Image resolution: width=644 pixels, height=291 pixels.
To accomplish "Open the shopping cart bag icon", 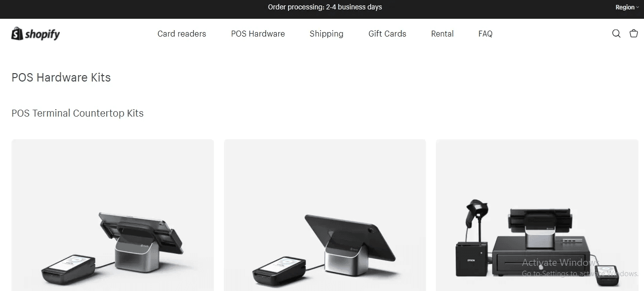I will [634, 34].
